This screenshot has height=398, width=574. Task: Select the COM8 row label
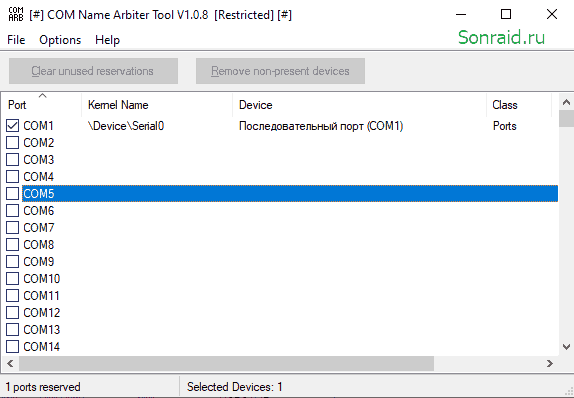38,244
